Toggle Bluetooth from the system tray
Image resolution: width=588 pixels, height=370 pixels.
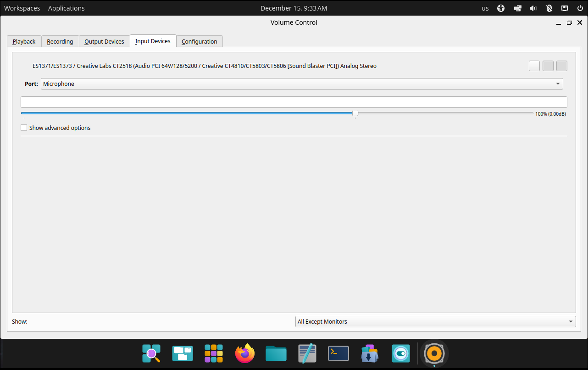pyautogui.click(x=549, y=8)
